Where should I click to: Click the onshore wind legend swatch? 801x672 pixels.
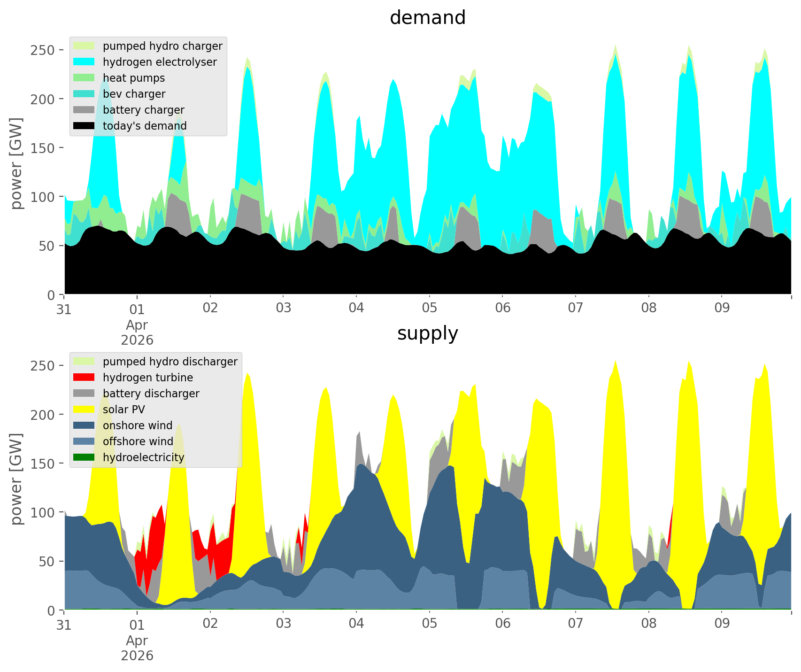pyautogui.click(x=84, y=425)
